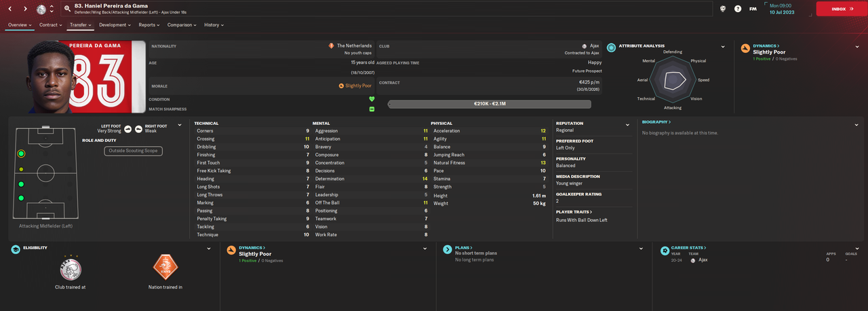Click 'The Netherlands' nationality text
Viewport: 868px width, 311px height.
[x=354, y=45]
